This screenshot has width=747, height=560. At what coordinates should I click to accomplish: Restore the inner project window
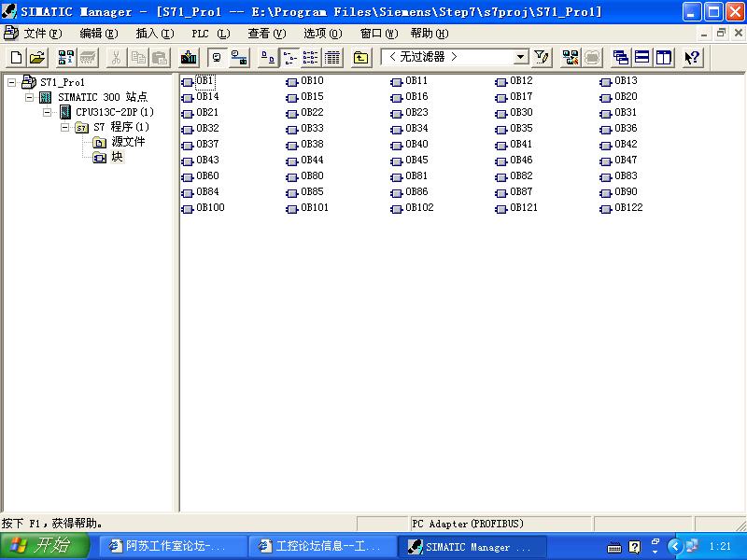[x=721, y=33]
